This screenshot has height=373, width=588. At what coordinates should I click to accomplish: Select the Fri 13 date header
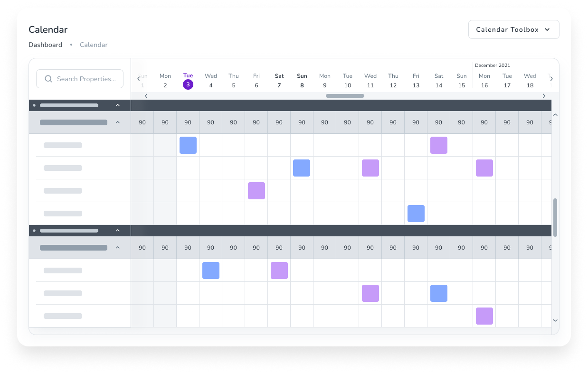coord(416,81)
